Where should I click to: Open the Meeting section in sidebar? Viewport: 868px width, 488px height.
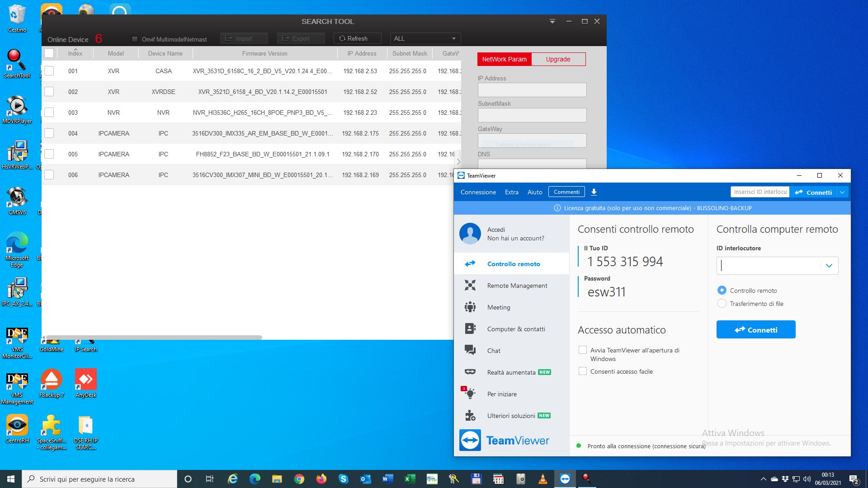511,307
